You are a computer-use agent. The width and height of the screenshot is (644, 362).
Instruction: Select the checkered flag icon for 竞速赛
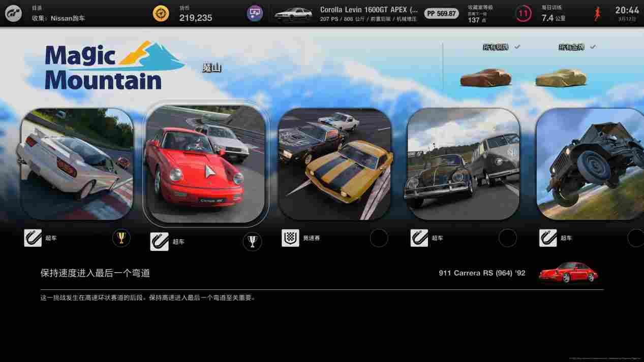point(290,238)
